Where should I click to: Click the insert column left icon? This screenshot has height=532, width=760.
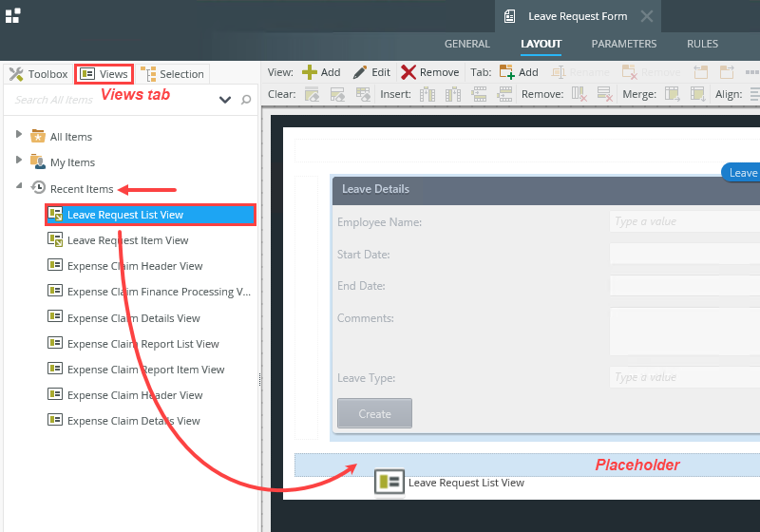(x=427, y=94)
